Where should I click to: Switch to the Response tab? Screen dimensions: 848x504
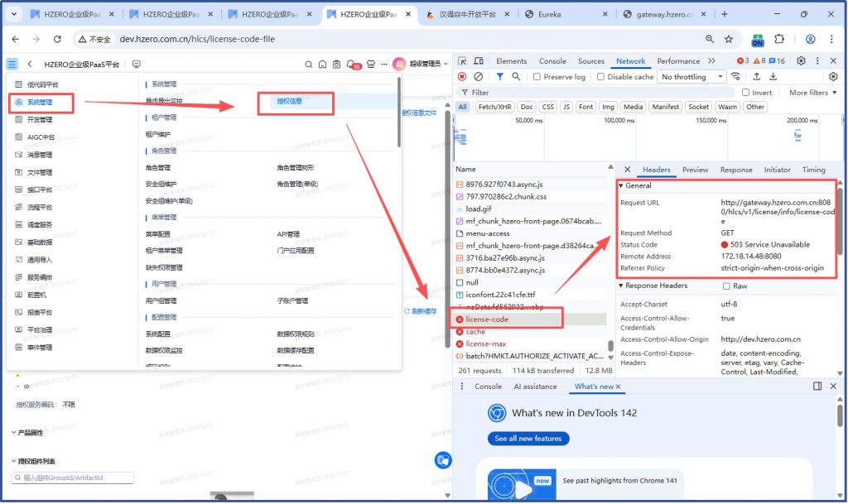736,170
